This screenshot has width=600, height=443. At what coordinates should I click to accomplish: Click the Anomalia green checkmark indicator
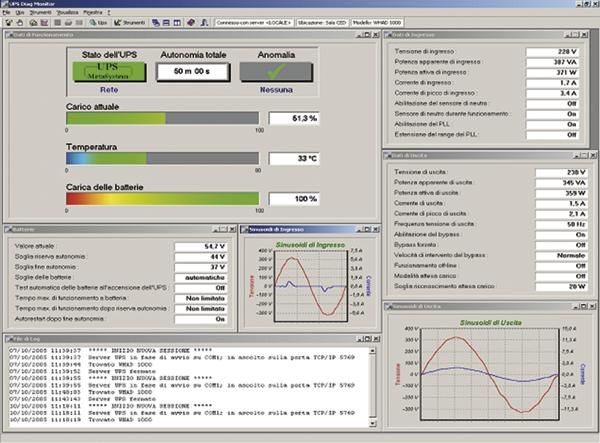tap(276, 71)
